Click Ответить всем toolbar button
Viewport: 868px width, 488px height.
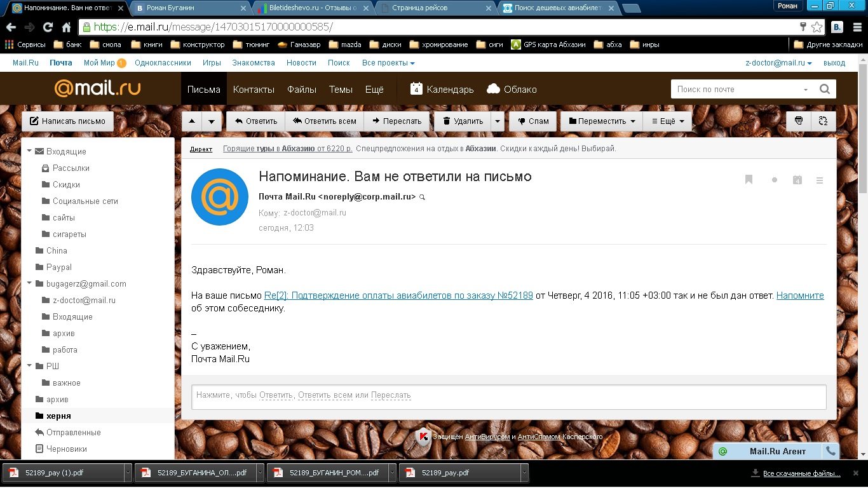point(324,121)
